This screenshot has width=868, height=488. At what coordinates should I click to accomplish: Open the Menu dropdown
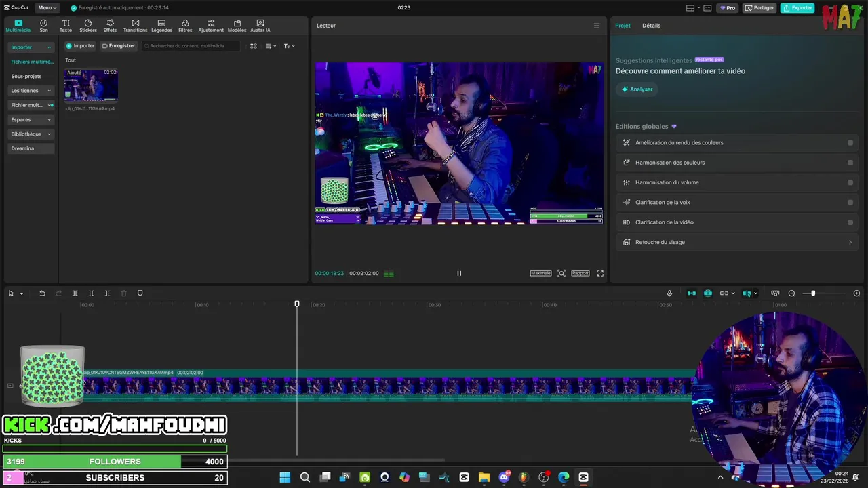coord(47,8)
